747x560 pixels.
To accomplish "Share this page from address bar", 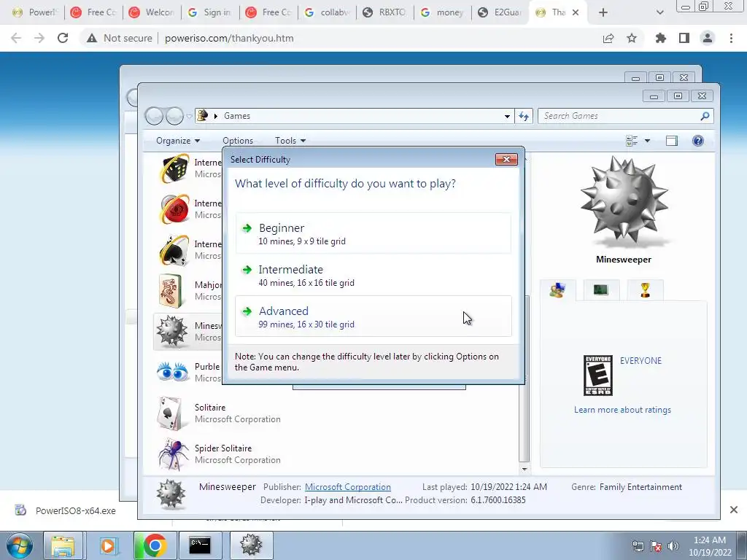I will (608, 38).
